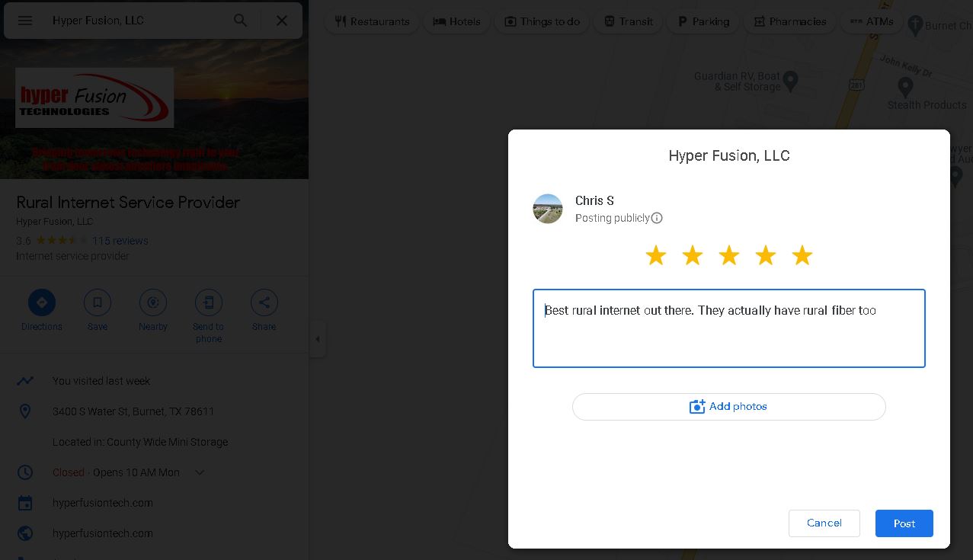
Task: Click the timeline icon beside You visited last week
Action: coord(25,381)
